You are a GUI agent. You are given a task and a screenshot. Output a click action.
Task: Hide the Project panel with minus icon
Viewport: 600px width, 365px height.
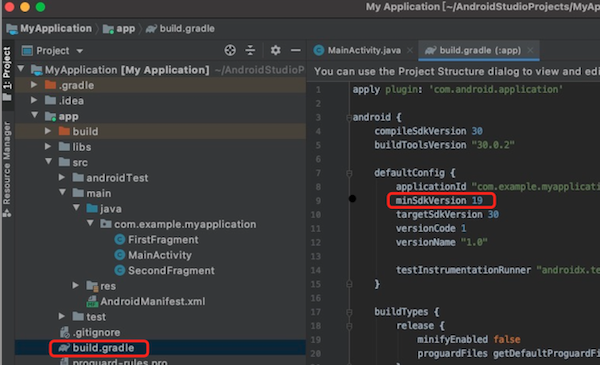(295, 50)
